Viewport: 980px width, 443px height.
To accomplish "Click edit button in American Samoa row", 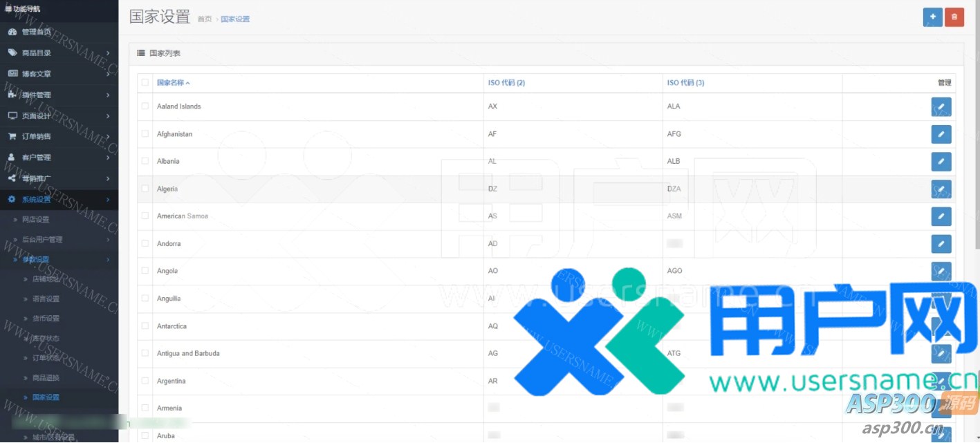I will [x=941, y=216].
